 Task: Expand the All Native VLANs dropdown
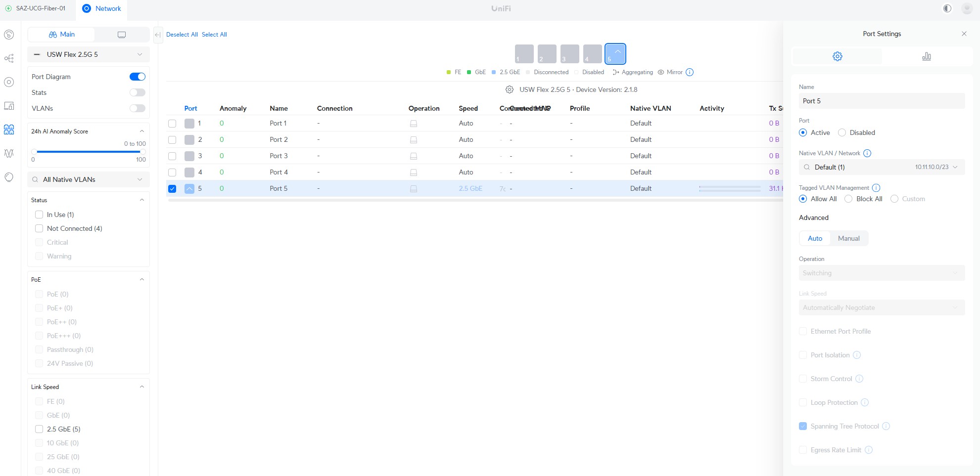tap(88, 179)
